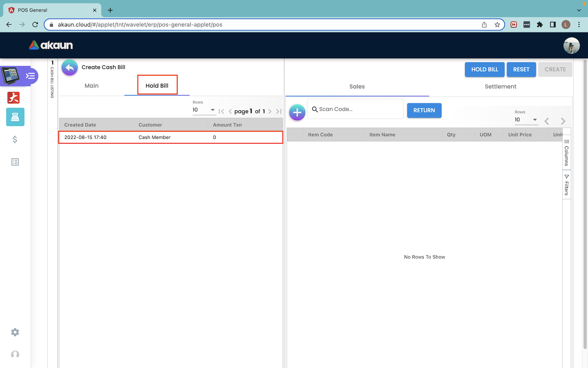Select the cash register sidebar icon
This screenshot has width=588, height=368.
click(15, 117)
